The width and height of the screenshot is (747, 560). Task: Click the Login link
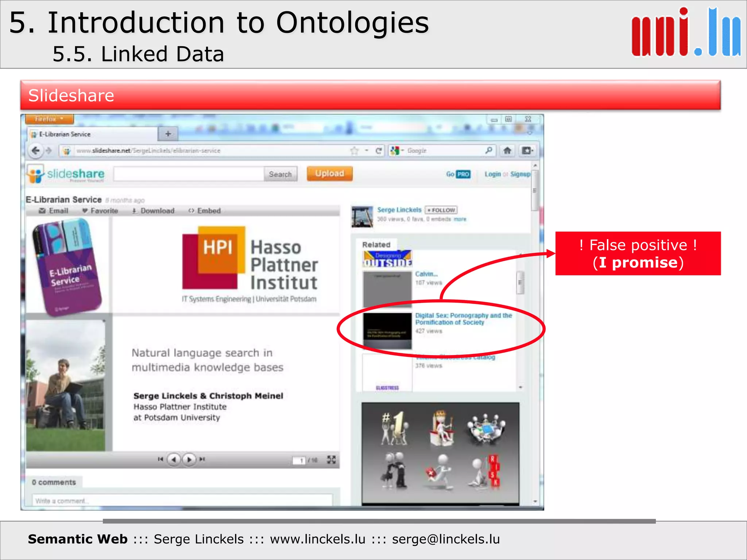tap(493, 174)
